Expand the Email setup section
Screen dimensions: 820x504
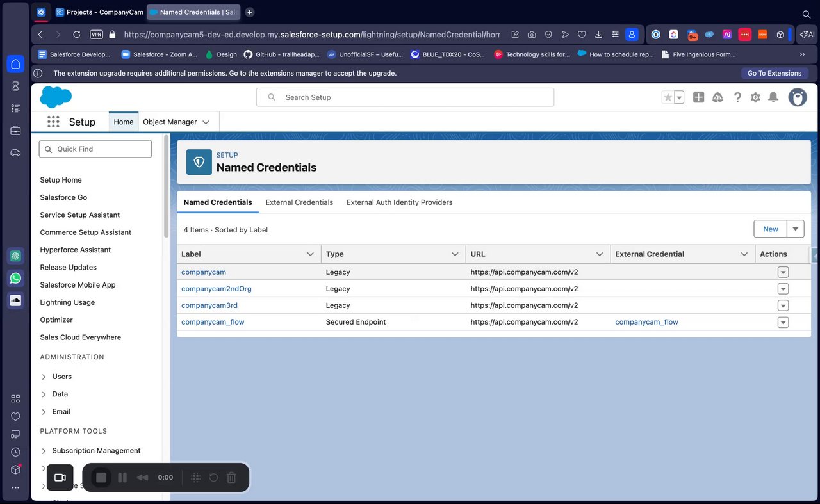[44, 411]
